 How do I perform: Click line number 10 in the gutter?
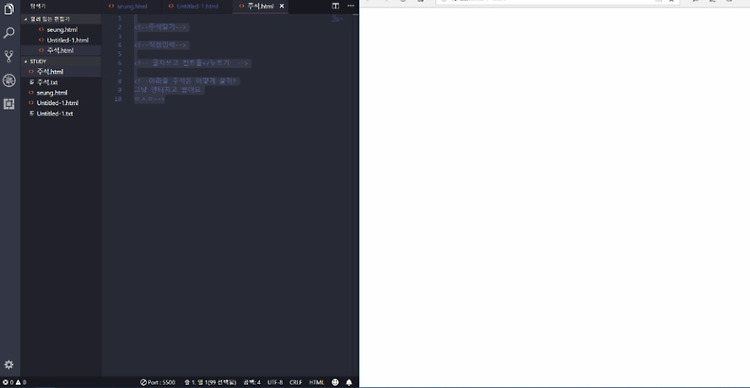(x=119, y=99)
